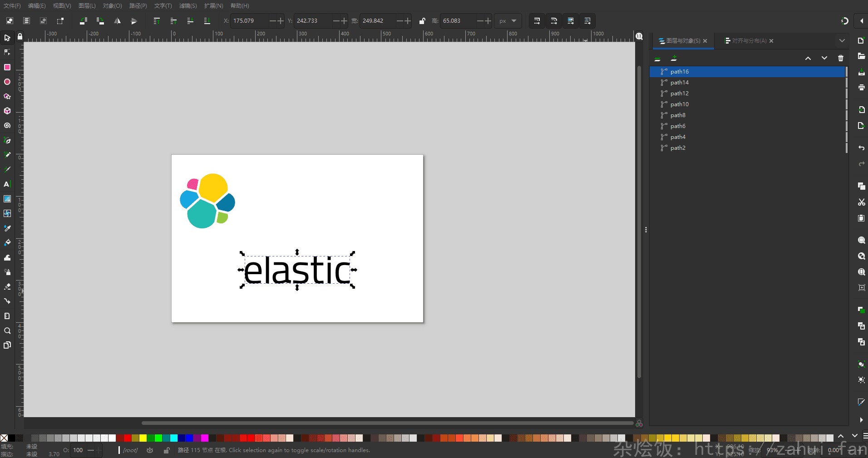Image resolution: width=868 pixels, height=458 pixels.
Task: Click the Flip horizontal icon
Action: pyautogui.click(x=117, y=21)
